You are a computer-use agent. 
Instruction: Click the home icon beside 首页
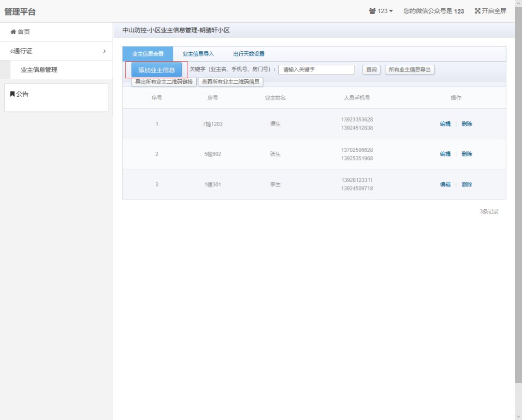(13, 32)
